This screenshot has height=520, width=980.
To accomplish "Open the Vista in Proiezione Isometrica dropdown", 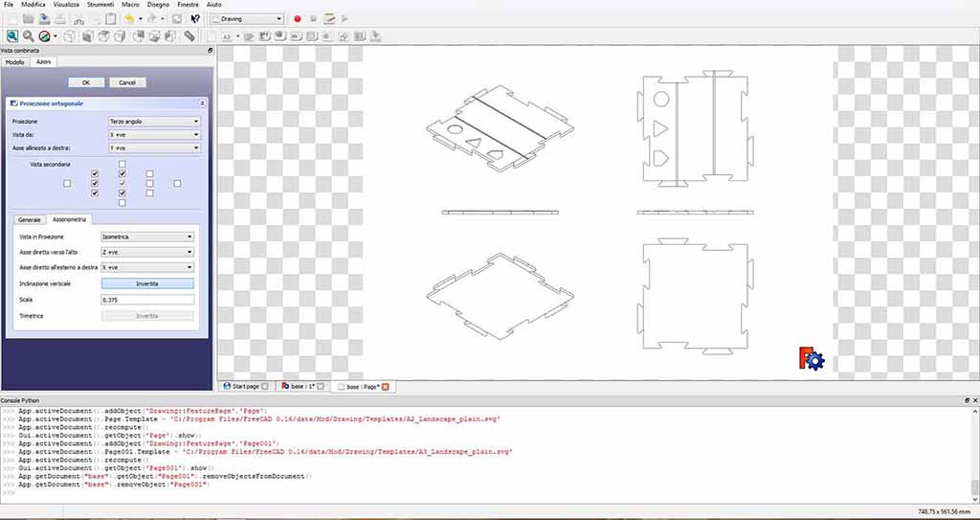I will click(147, 237).
